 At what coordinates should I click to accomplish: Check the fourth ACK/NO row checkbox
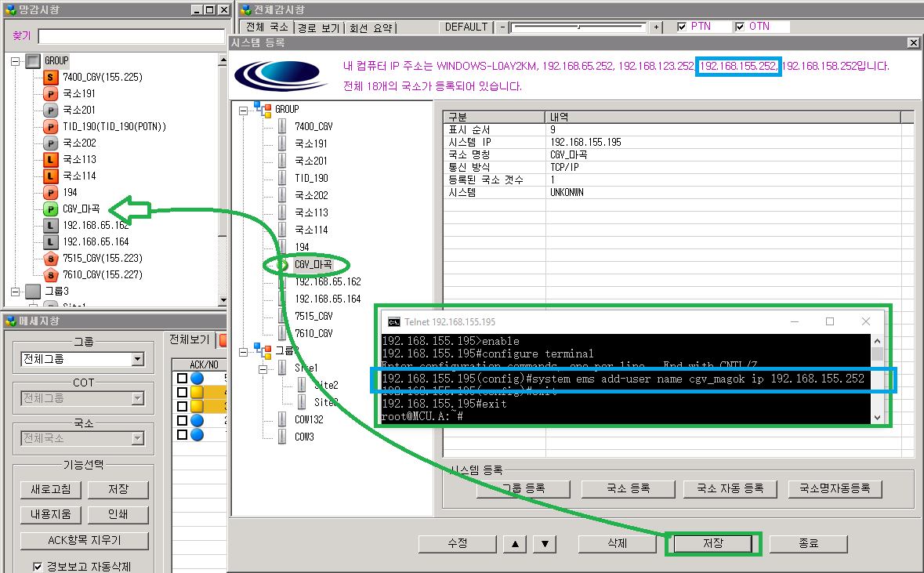(182, 421)
